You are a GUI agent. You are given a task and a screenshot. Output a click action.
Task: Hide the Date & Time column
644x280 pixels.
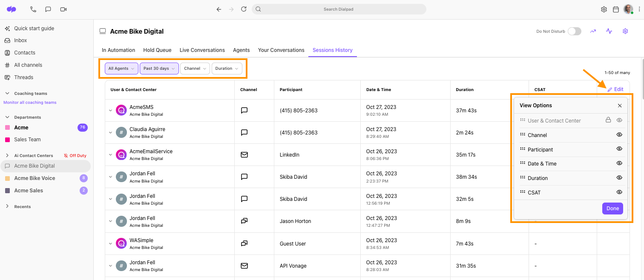619,163
